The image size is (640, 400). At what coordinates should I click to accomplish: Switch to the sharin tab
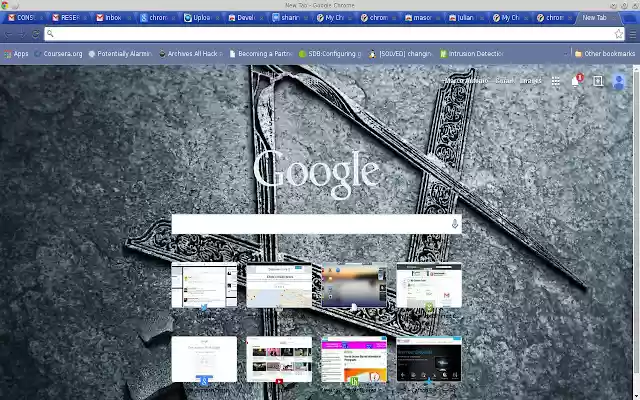pos(288,18)
